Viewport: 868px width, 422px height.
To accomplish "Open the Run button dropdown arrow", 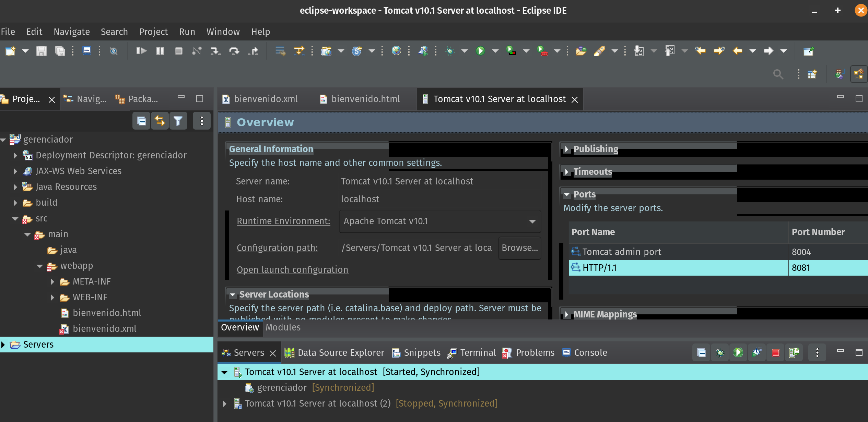I will (495, 51).
